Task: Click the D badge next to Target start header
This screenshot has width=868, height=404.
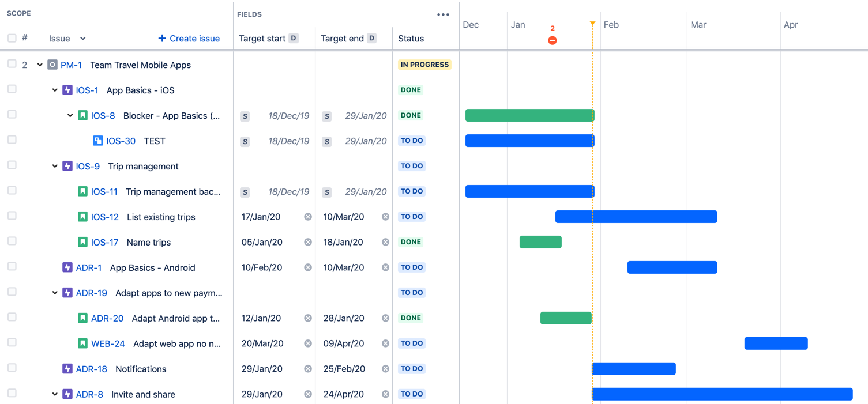Action: click(294, 39)
